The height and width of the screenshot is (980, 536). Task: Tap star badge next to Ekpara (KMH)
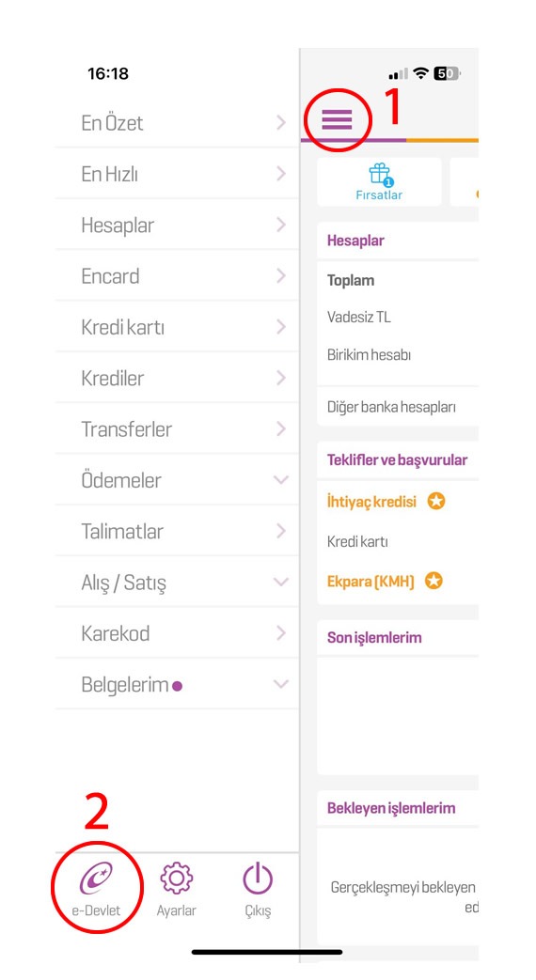(x=434, y=582)
